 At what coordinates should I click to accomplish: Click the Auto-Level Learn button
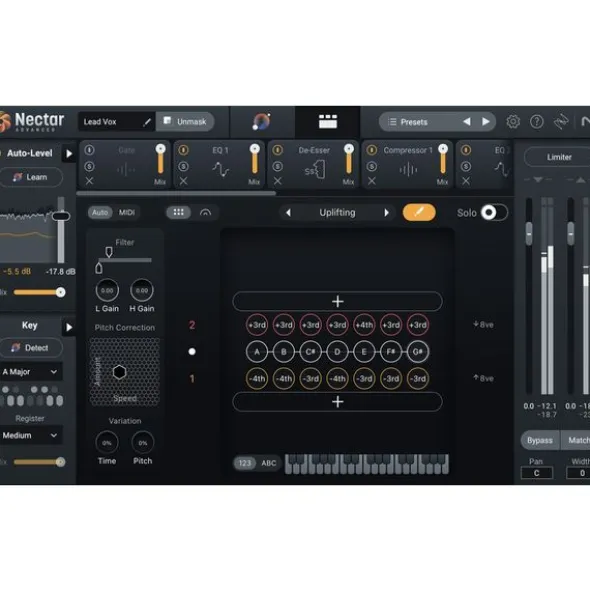(x=31, y=177)
